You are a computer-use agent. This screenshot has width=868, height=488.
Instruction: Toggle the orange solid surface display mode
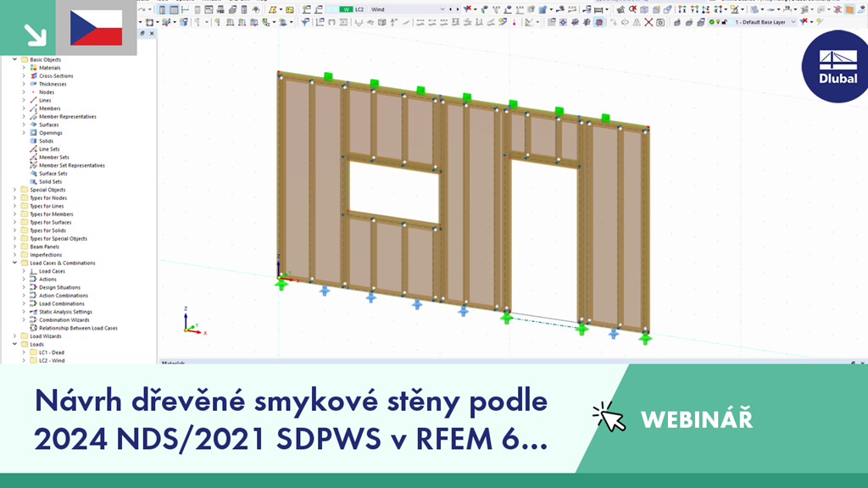849,9
